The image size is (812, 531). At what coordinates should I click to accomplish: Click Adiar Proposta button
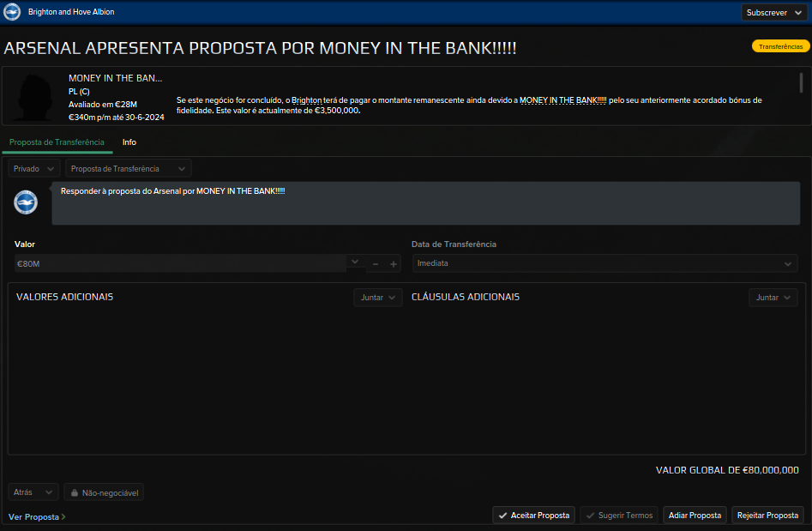pyautogui.click(x=695, y=516)
